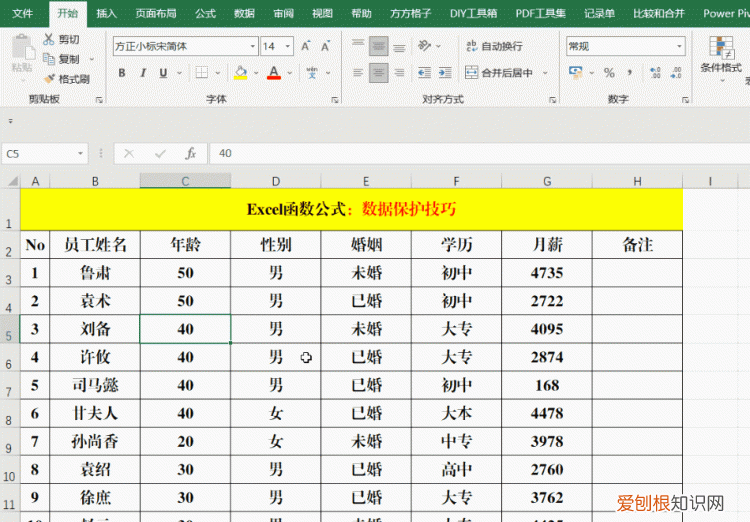This screenshot has height=522, width=750.
Task: Open font name dropdown 方正小标宋简体
Action: (253, 46)
